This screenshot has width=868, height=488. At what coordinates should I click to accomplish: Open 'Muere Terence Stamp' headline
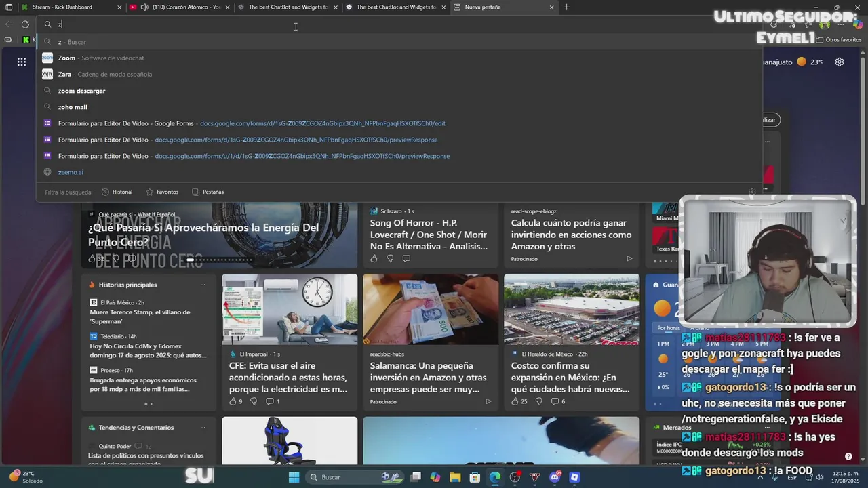(x=140, y=317)
